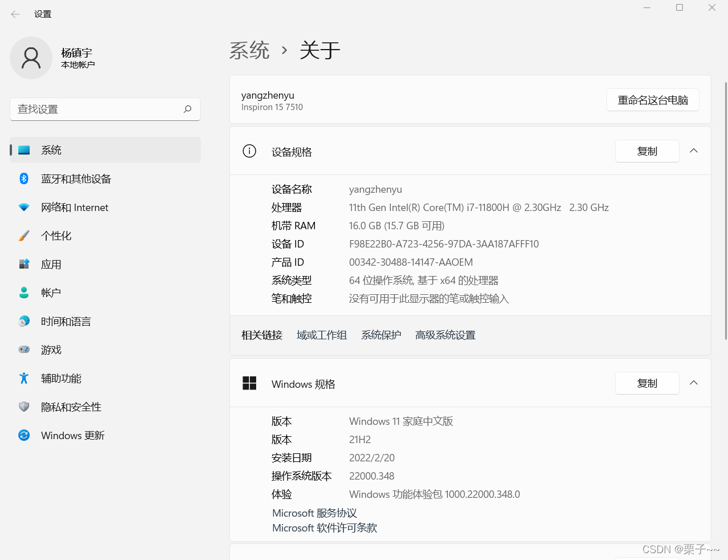Click 相关链接 label

pos(262,335)
